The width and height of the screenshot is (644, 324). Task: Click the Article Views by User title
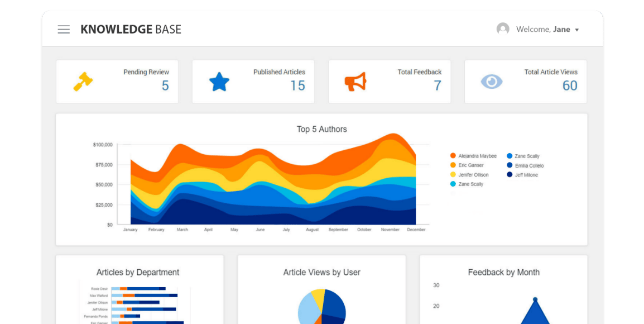321,272
